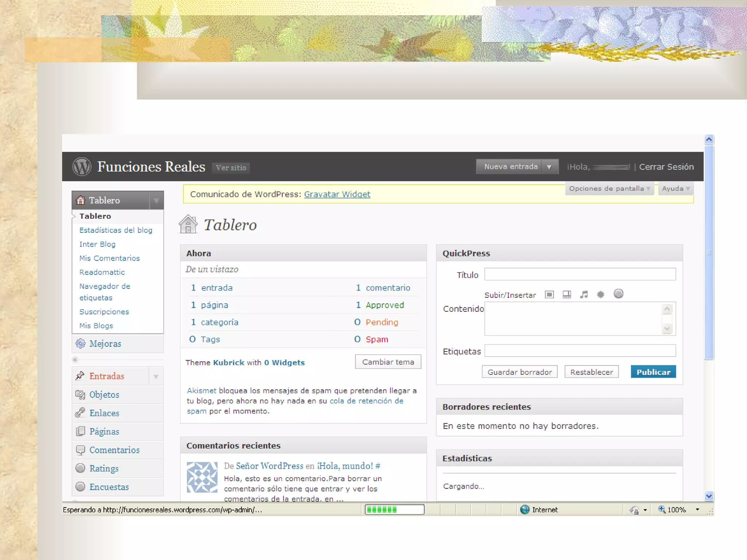Screen dimensions: 747x560
Task: Click the page vertical scrollbar thumb
Action: (x=709, y=252)
